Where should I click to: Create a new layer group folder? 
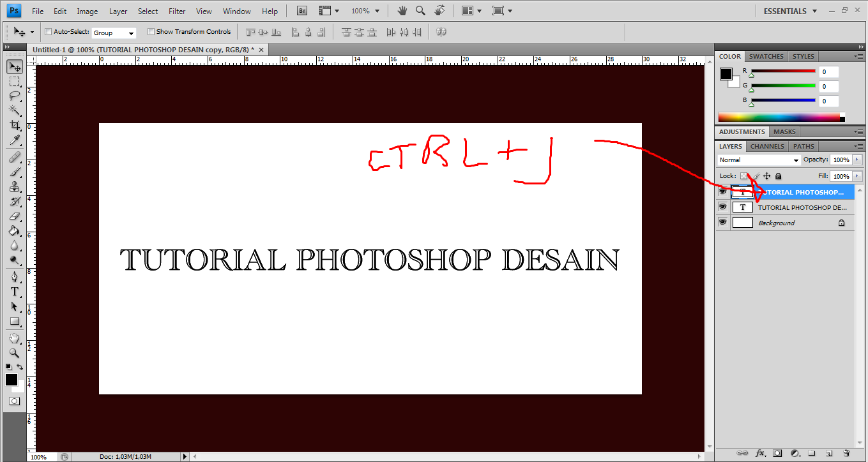(x=812, y=453)
